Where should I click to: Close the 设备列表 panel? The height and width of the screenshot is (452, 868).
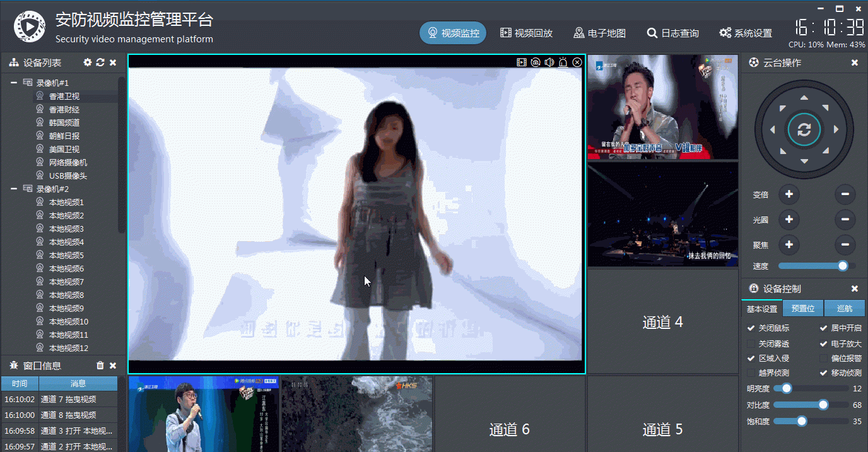(113, 62)
